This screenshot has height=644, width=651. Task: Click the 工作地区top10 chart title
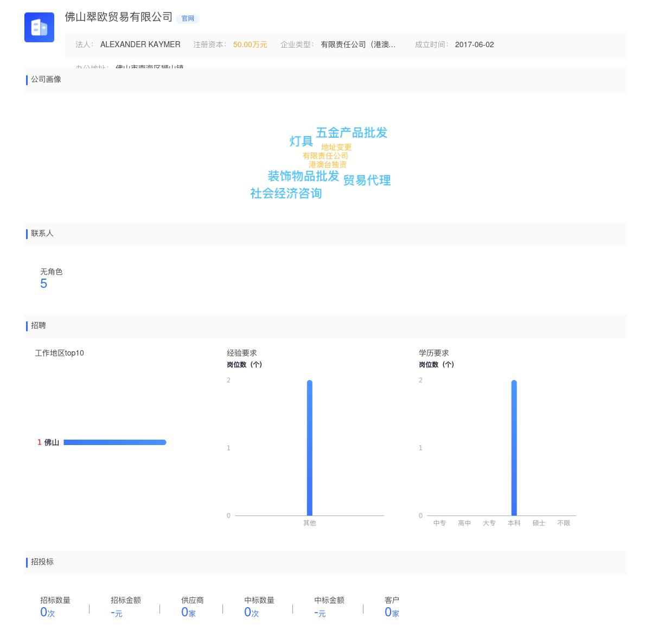click(x=60, y=353)
